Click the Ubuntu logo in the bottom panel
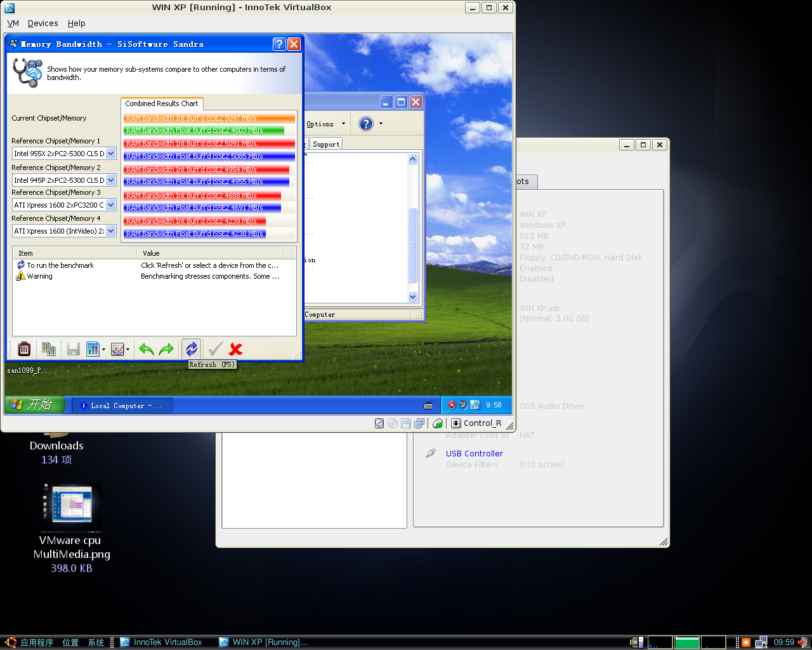 pyautogui.click(x=11, y=642)
